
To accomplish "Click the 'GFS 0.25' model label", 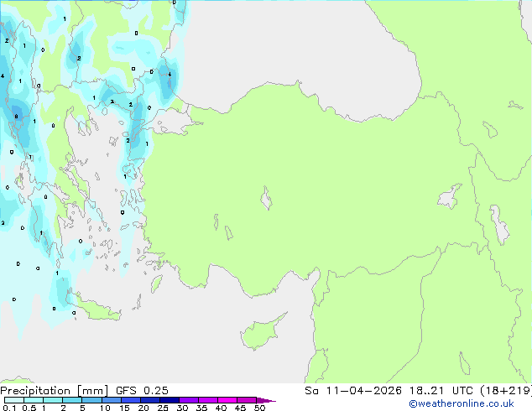I will (x=142, y=391).
